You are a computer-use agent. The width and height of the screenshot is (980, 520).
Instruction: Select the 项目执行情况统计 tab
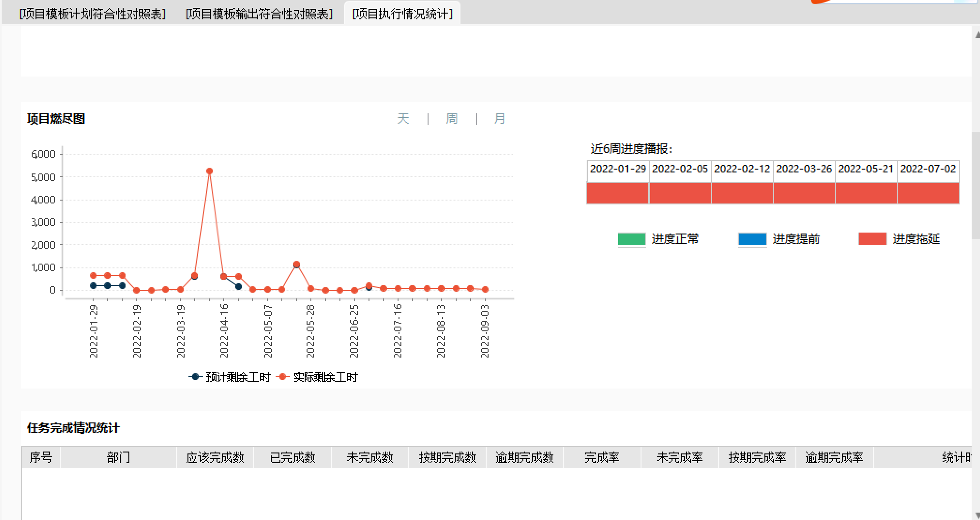click(402, 14)
